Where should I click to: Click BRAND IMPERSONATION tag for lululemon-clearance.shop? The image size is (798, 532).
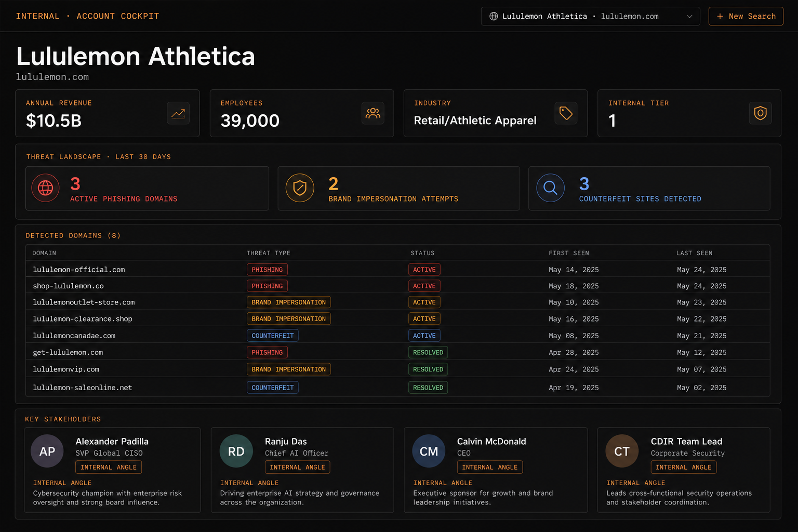(x=288, y=319)
